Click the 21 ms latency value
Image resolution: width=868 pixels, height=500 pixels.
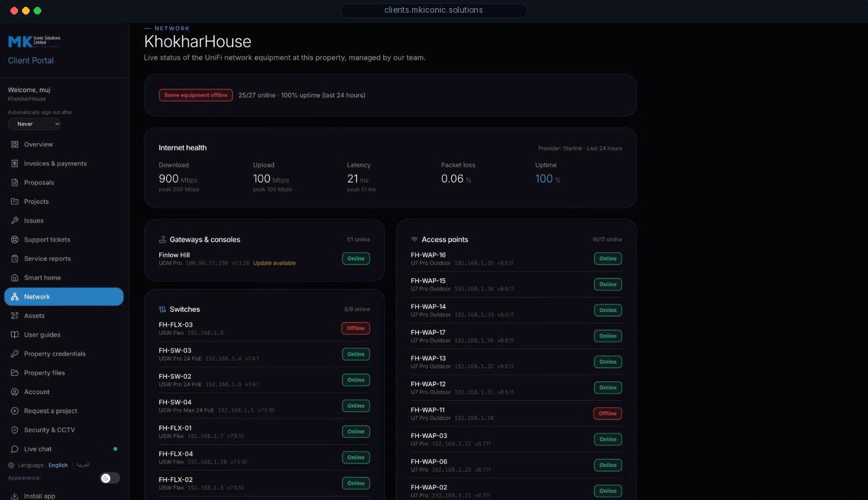(358, 179)
